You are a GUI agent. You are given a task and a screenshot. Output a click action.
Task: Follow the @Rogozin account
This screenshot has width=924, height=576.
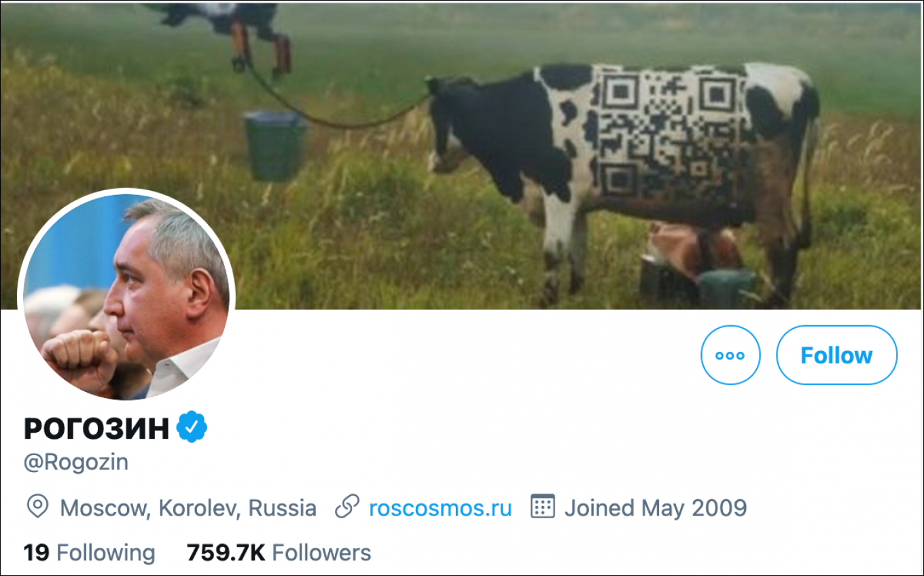click(x=836, y=355)
